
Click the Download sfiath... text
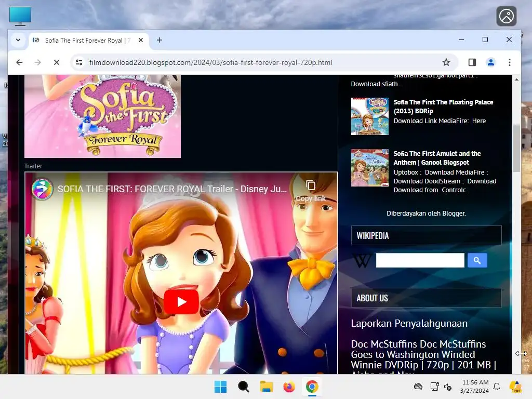pos(377,84)
